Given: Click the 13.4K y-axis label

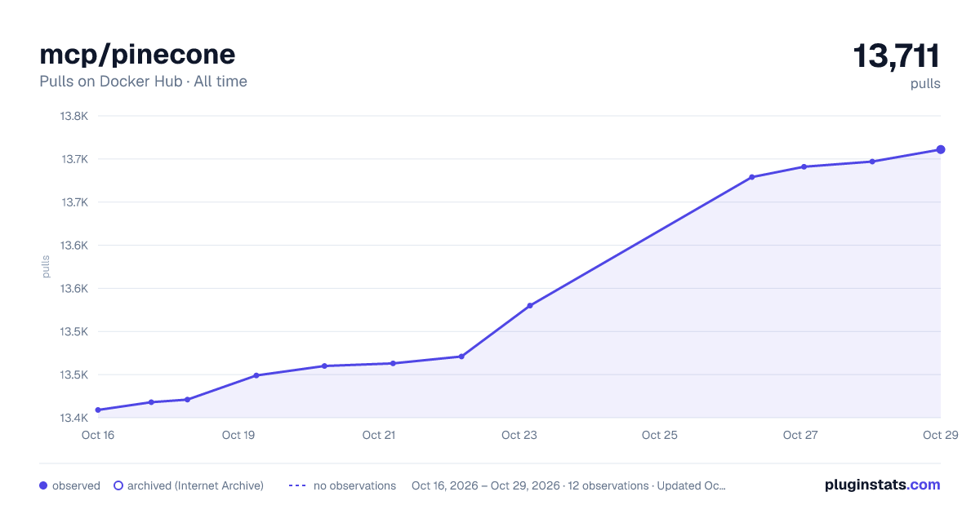Looking at the screenshot, I should click(74, 419).
